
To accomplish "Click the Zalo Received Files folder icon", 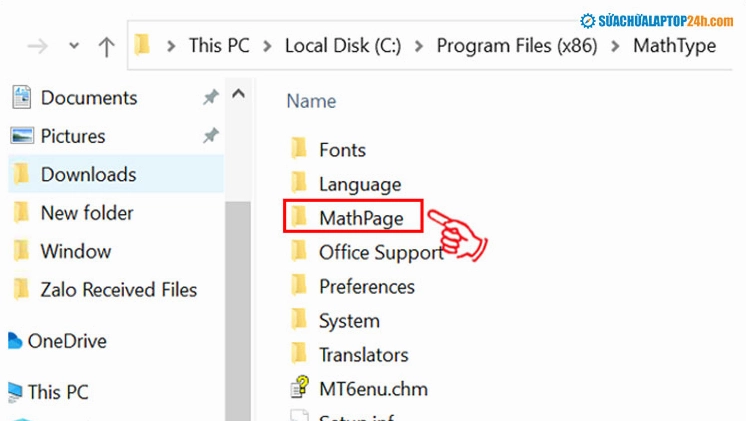I will [x=21, y=289].
